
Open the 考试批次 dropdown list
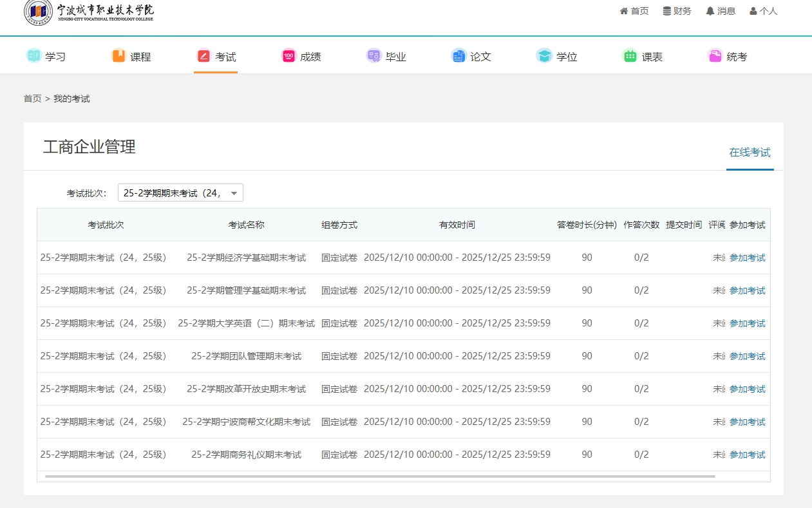180,193
